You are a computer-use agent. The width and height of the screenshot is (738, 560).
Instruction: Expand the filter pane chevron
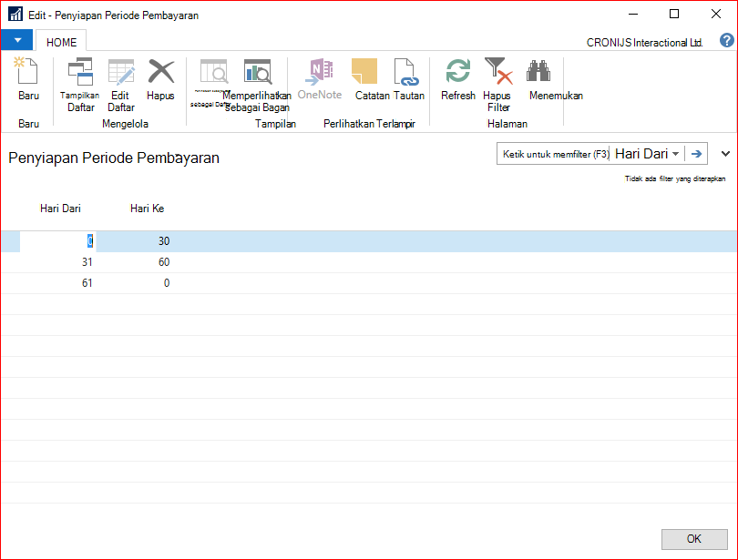(x=725, y=154)
